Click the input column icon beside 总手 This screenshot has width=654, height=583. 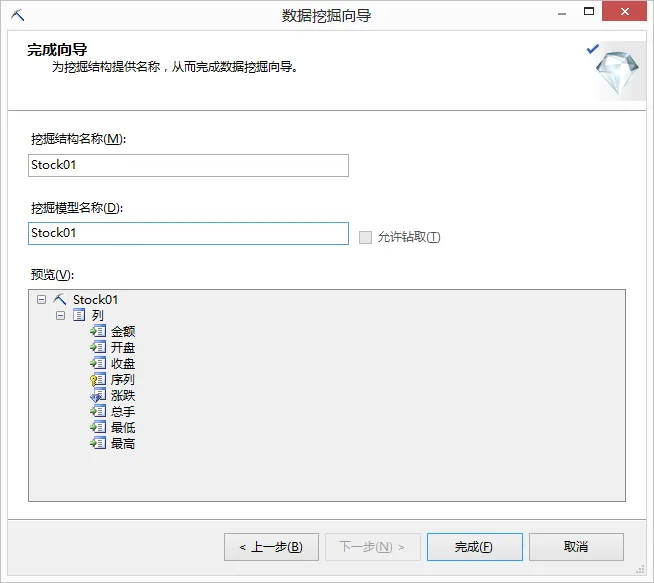98,411
